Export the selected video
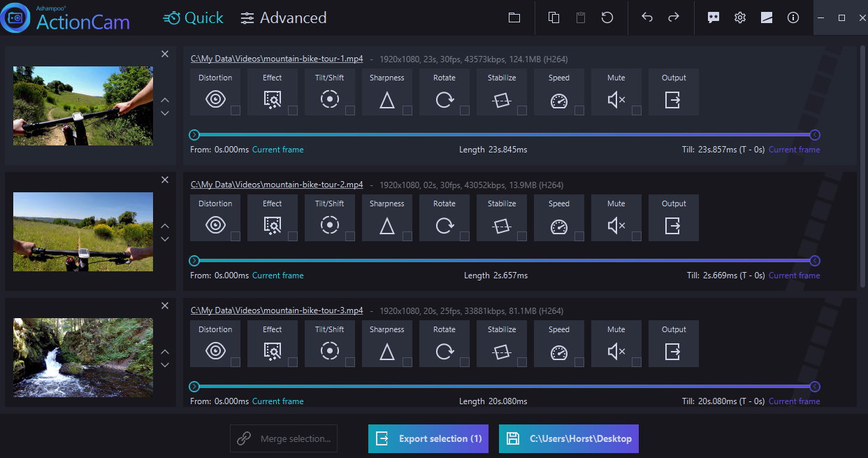 click(x=428, y=438)
